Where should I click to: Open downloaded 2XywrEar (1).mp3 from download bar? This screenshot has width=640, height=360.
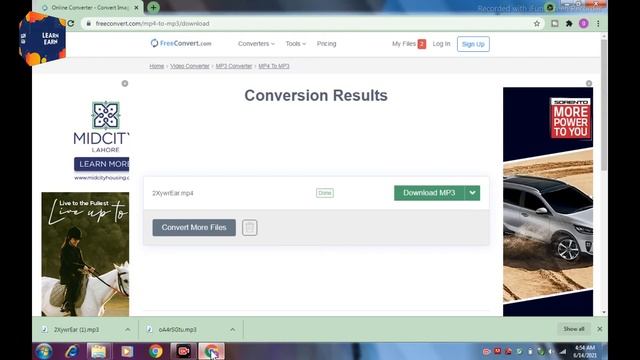(x=76, y=329)
